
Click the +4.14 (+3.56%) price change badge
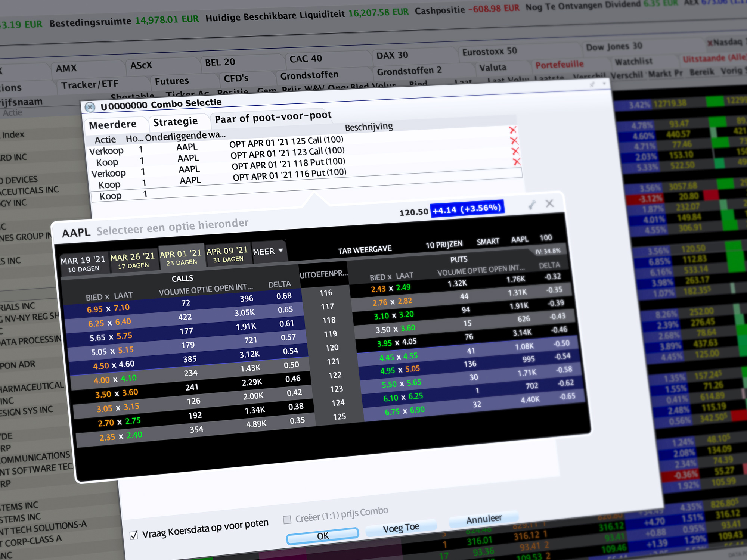(x=467, y=209)
